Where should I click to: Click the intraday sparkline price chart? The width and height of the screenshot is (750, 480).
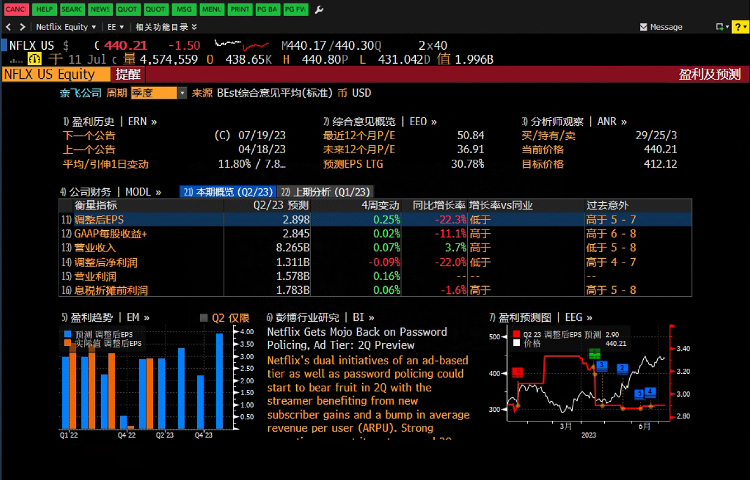point(242,46)
